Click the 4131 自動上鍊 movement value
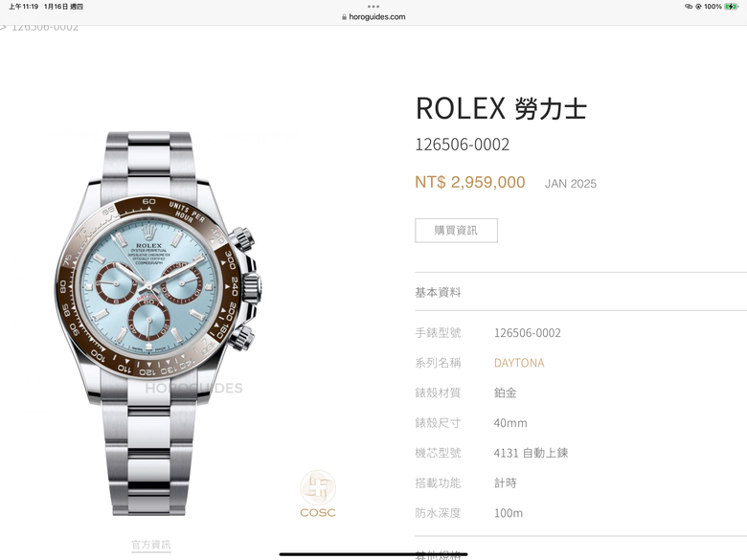The height and width of the screenshot is (560, 747). pyautogui.click(x=532, y=453)
